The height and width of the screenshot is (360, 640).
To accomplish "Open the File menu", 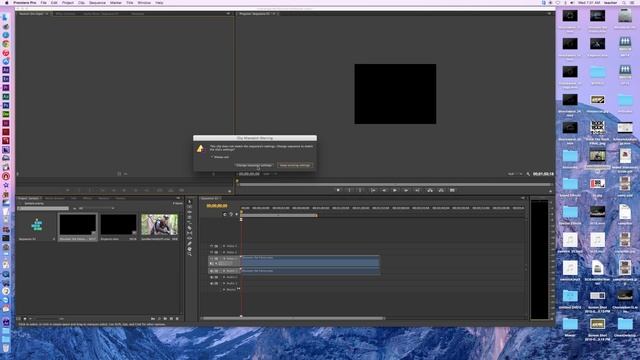I will tap(43, 2).
